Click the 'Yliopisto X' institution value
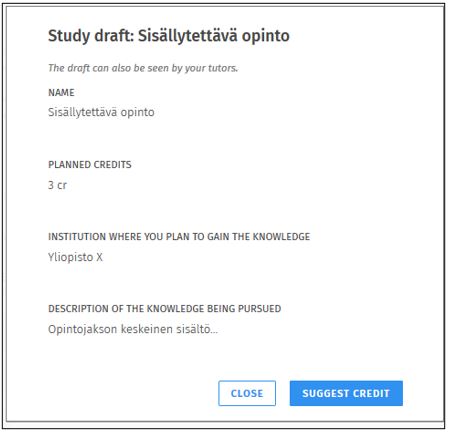This screenshot has width=450, height=434. tap(75, 257)
